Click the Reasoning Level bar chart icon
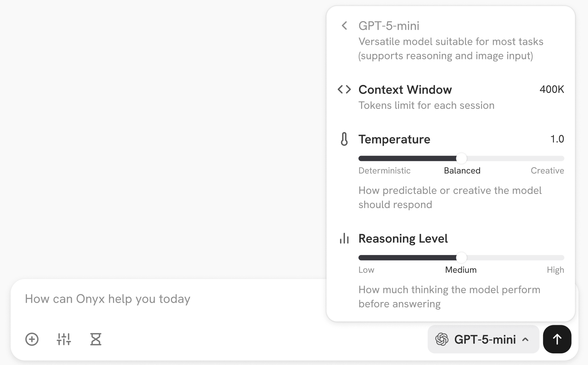588x365 pixels. tap(344, 239)
